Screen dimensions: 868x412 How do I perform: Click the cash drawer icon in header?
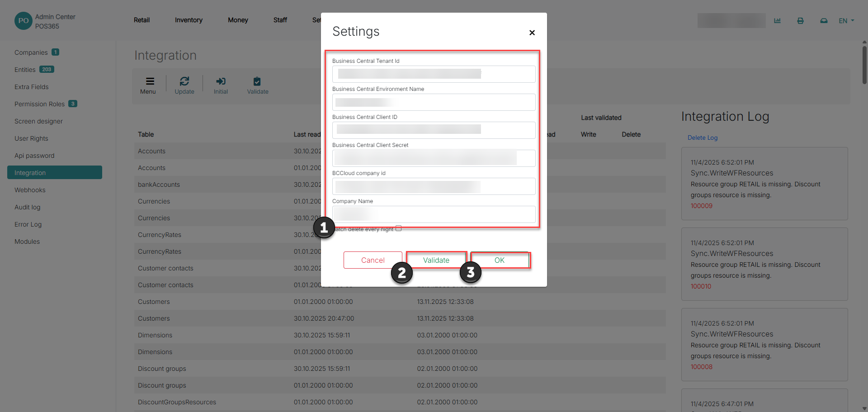pos(824,21)
